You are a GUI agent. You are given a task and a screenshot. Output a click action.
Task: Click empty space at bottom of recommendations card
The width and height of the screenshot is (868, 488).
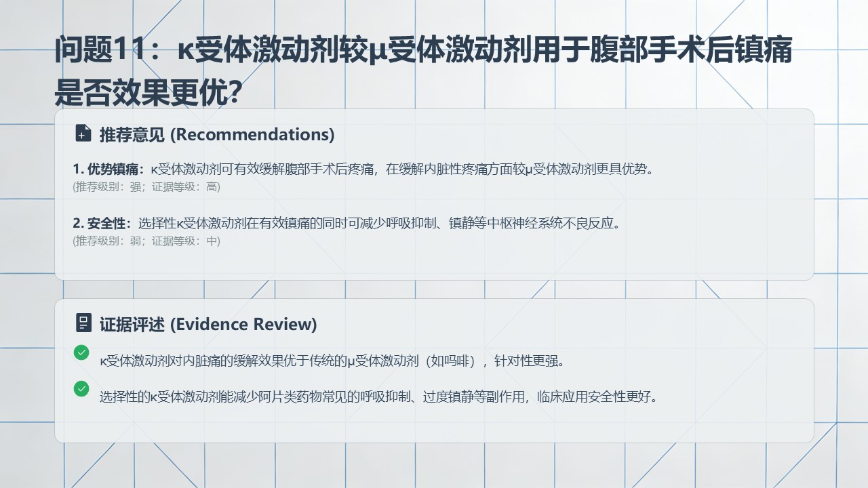tap(434, 264)
